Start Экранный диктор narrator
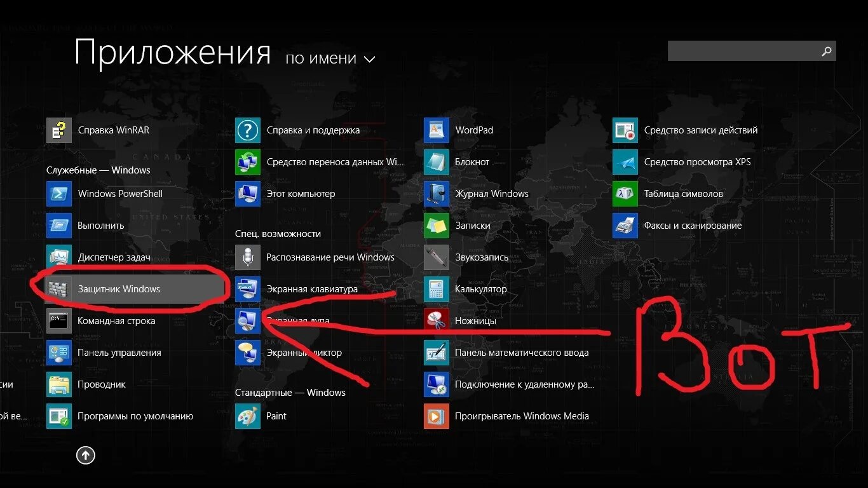 click(288, 353)
